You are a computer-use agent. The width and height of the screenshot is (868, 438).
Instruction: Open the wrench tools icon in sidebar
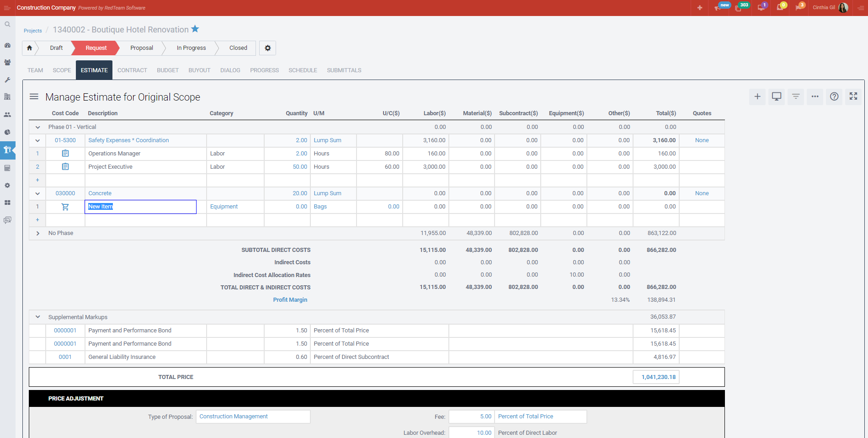coord(7,80)
